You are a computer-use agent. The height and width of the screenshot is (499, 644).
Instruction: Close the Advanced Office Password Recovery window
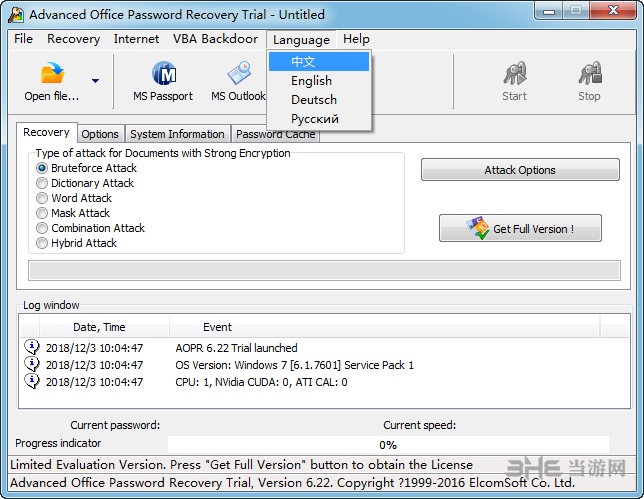(613, 11)
